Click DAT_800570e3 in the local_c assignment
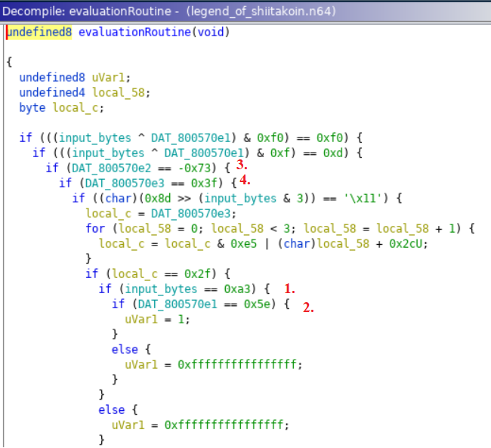This screenshot has height=448, width=491. [190, 213]
